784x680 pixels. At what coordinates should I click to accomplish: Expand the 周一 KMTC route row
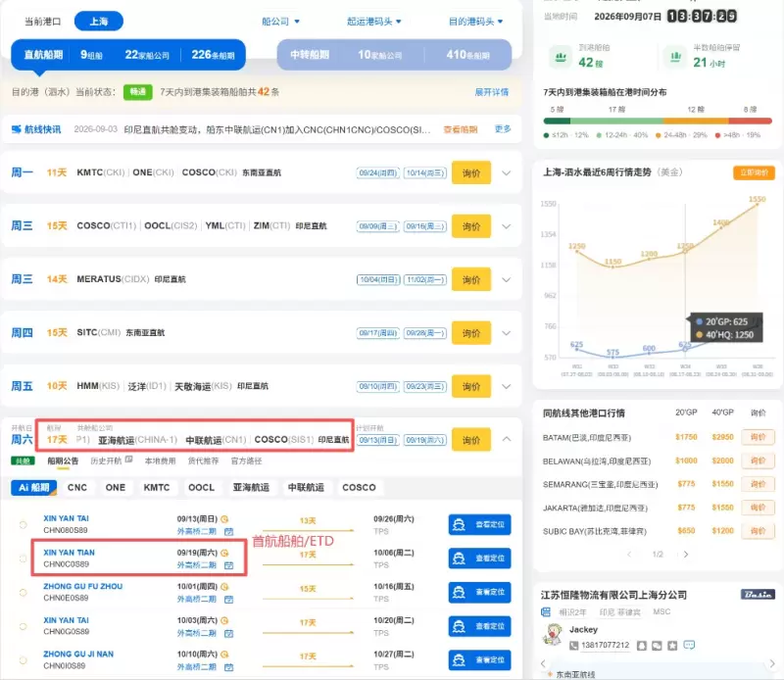coord(506,173)
